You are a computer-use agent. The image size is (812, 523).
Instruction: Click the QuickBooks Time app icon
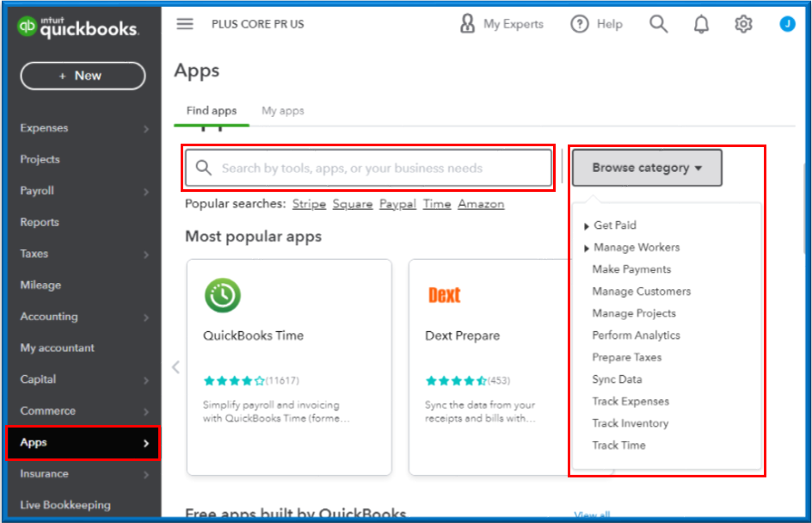(x=223, y=295)
